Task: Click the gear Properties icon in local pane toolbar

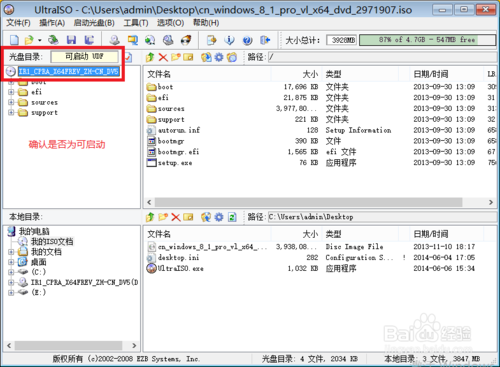Action: tap(219, 217)
